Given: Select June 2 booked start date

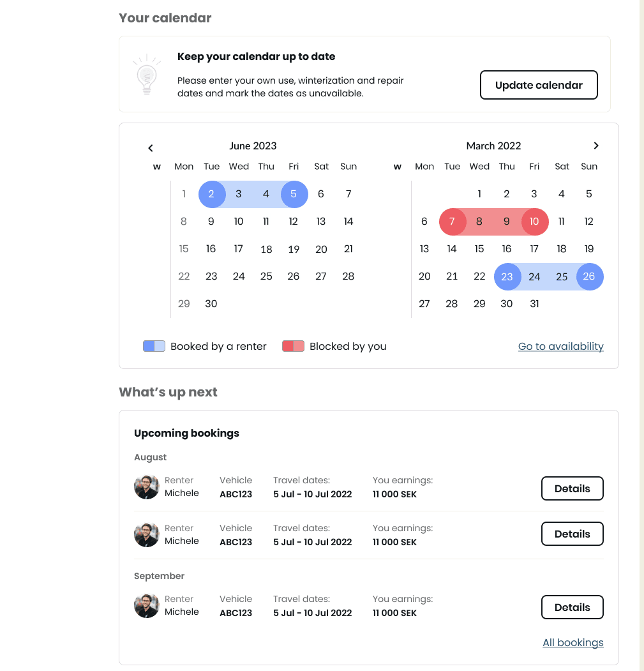Looking at the screenshot, I should pyautogui.click(x=212, y=194).
